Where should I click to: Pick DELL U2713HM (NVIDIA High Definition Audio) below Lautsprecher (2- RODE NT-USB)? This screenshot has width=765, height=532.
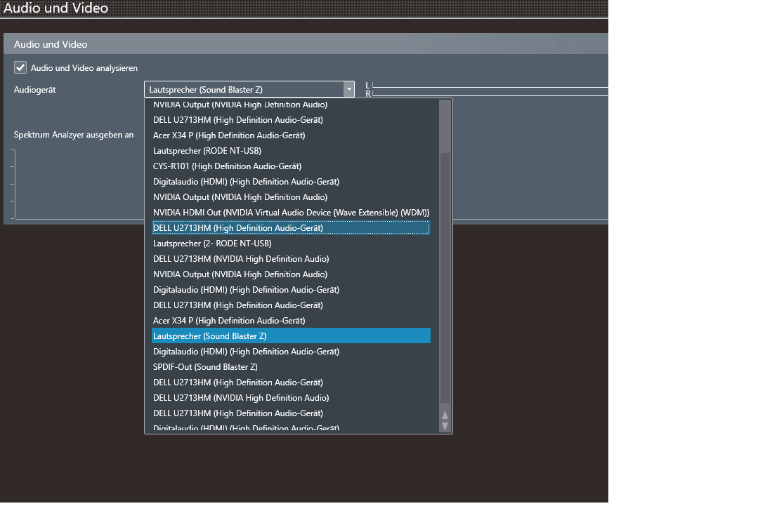coord(291,259)
